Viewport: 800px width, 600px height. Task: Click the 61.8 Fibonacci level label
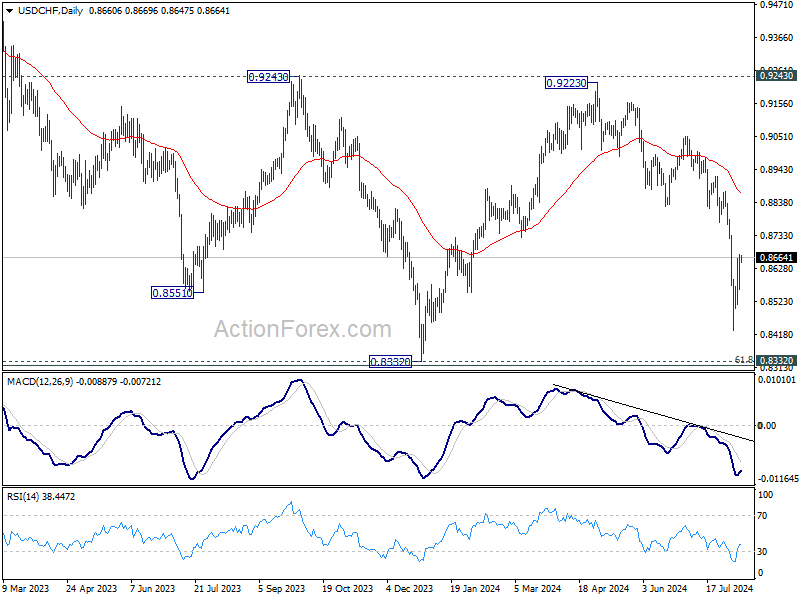pyautogui.click(x=743, y=360)
